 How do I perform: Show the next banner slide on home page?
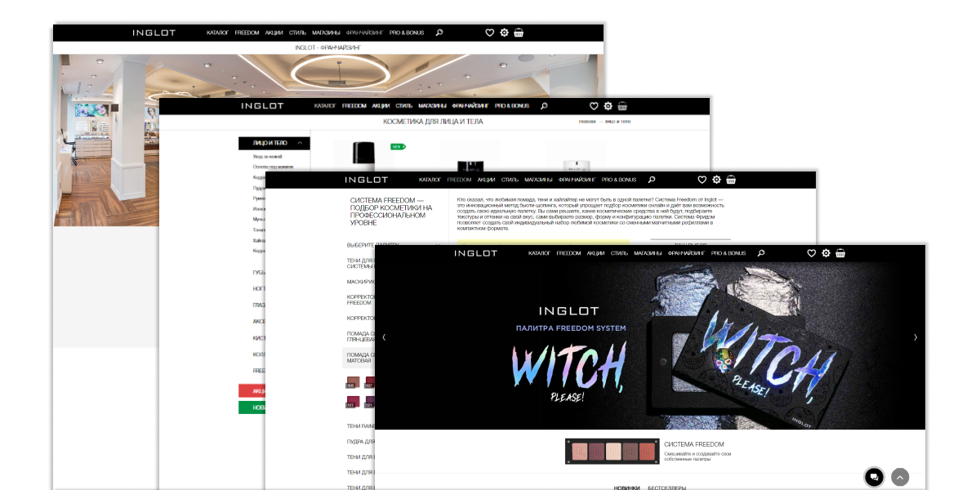click(x=915, y=337)
